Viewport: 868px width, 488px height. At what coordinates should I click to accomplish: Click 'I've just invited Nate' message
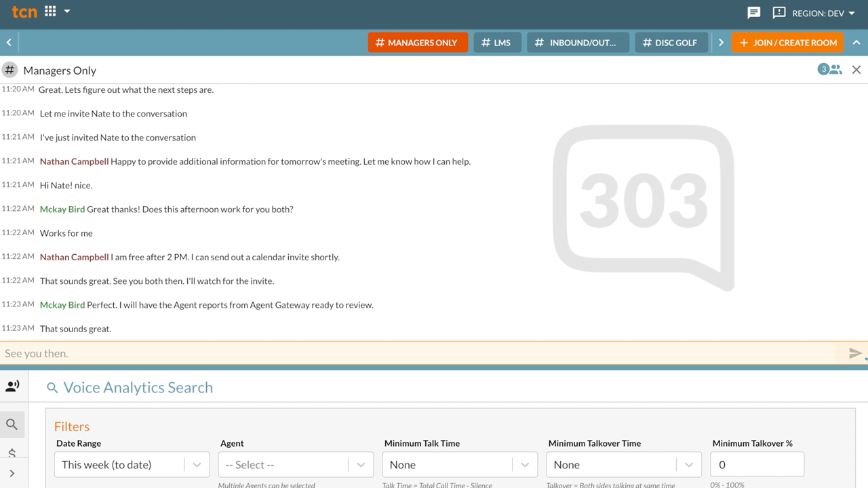118,138
